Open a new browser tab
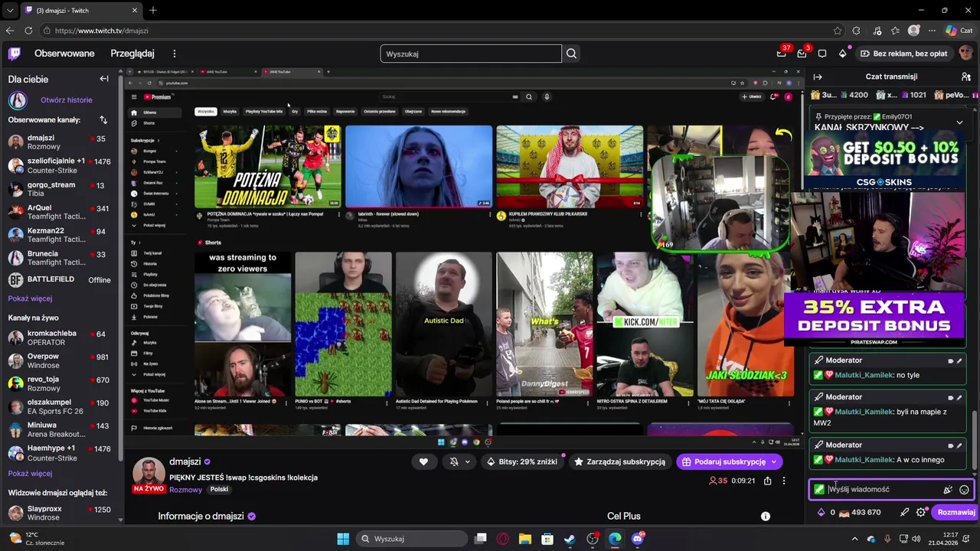 click(x=153, y=10)
